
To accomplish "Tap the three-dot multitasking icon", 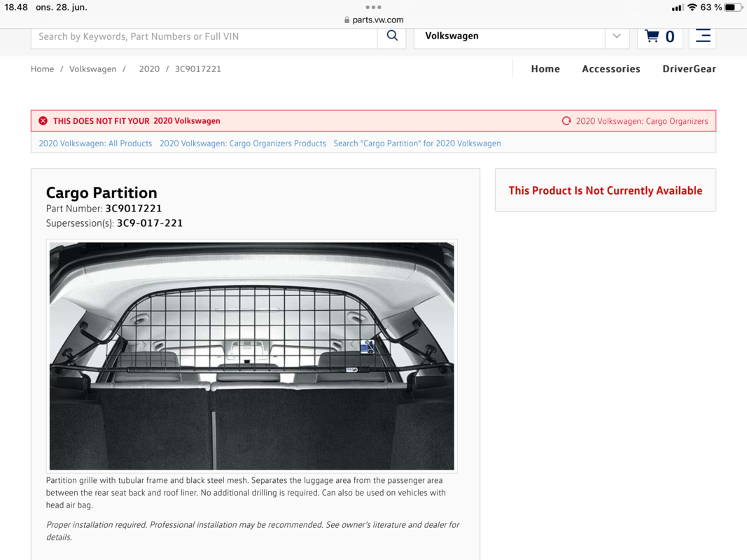I will pos(373,7).
